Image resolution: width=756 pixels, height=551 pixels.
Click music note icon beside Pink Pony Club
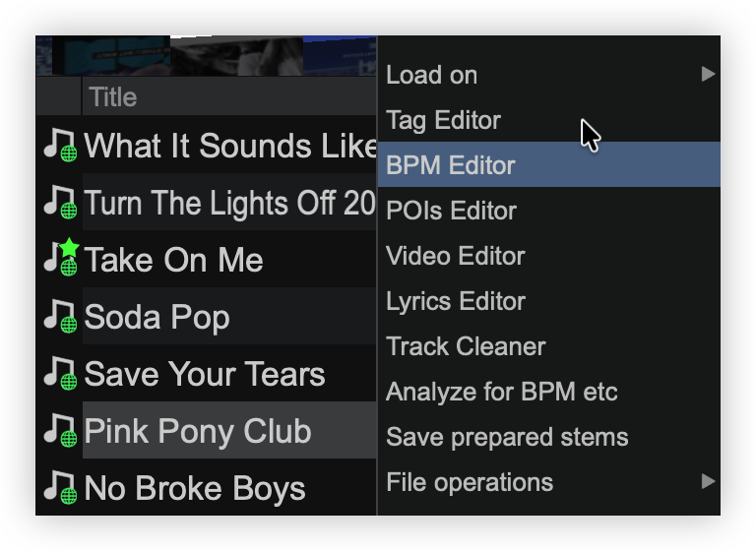click(60, 431)
